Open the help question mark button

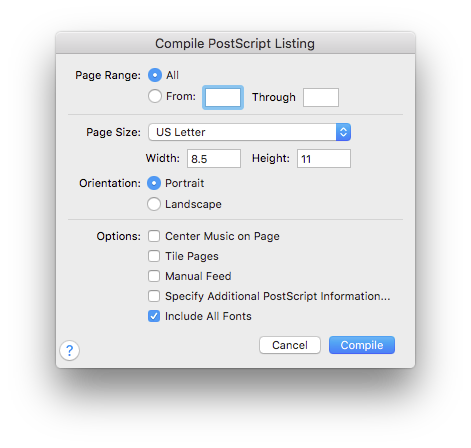pyautogui.click(x=69, y=350)
